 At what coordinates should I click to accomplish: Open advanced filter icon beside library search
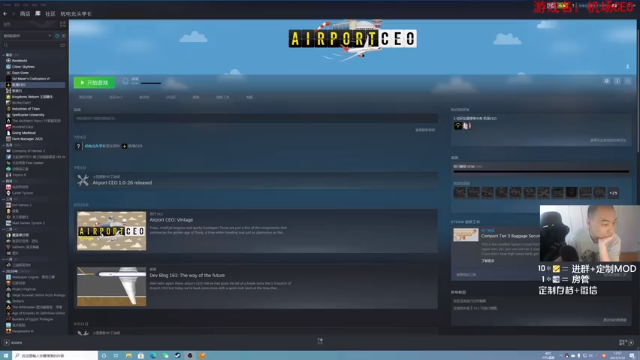tap(63, 45)
